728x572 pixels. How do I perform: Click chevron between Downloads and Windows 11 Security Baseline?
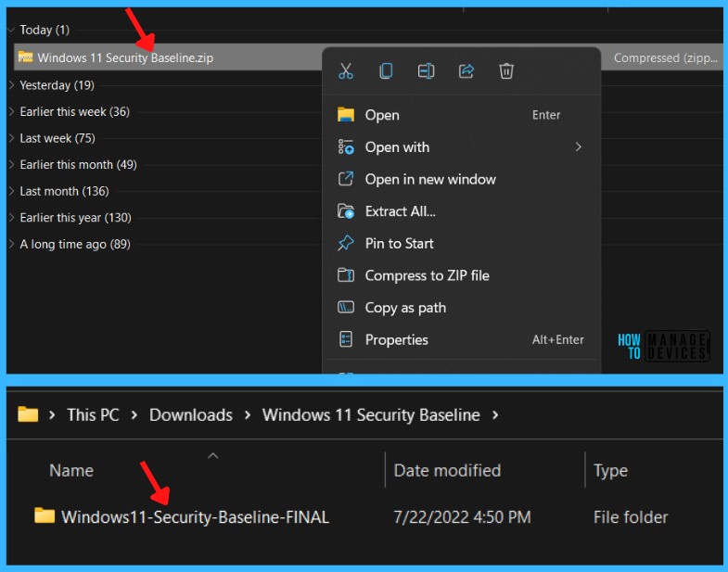click(248, 414)
